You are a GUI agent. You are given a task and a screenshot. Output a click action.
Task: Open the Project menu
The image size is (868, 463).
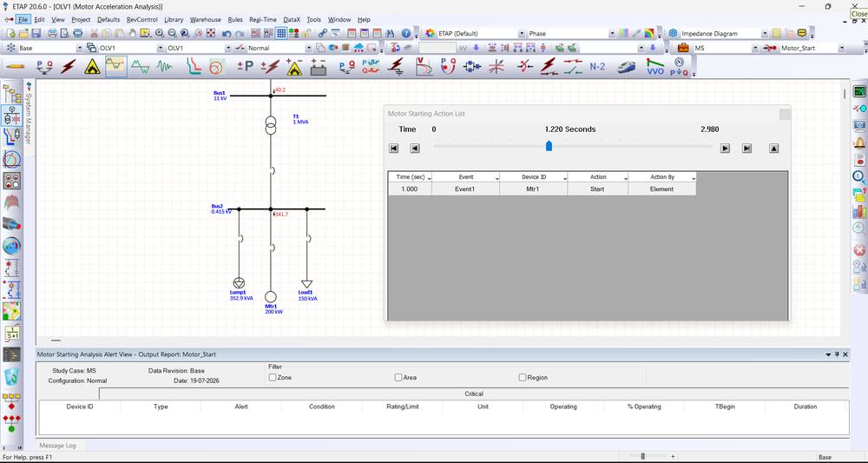coord(81,19)
